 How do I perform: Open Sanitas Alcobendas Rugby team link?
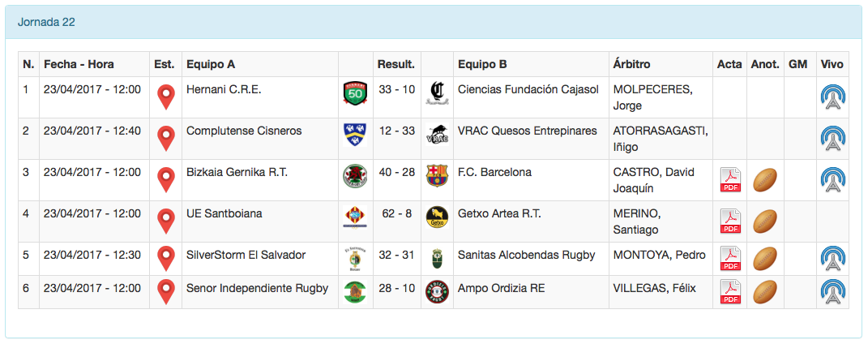coord(526,255)
